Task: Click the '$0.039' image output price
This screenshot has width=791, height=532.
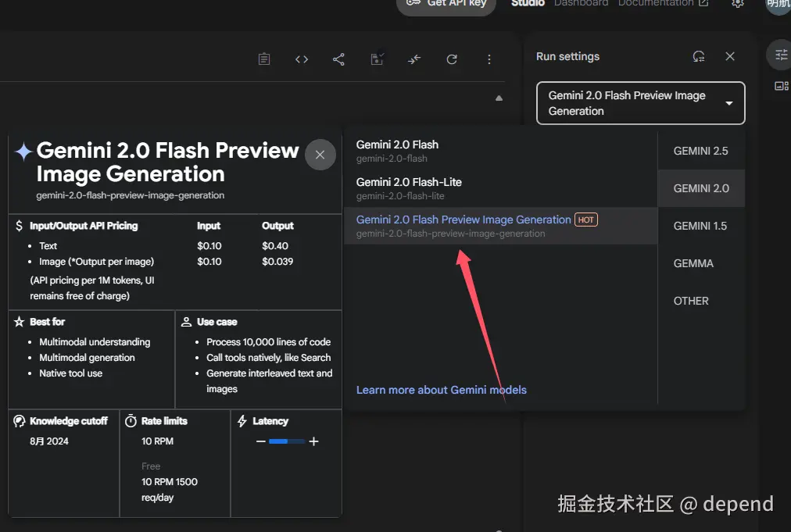Action: point(277,262)
